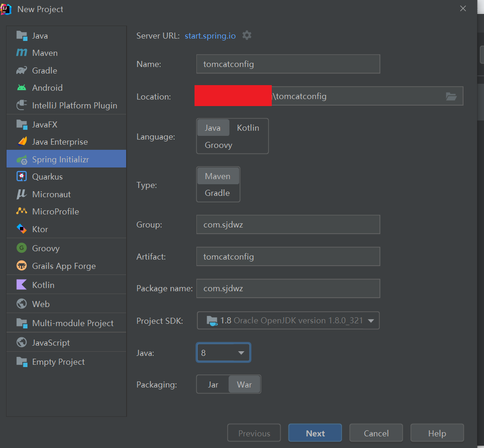
Task: Select Grails App Forge project type
Action: pyautogui.click(x=67, y=266)
